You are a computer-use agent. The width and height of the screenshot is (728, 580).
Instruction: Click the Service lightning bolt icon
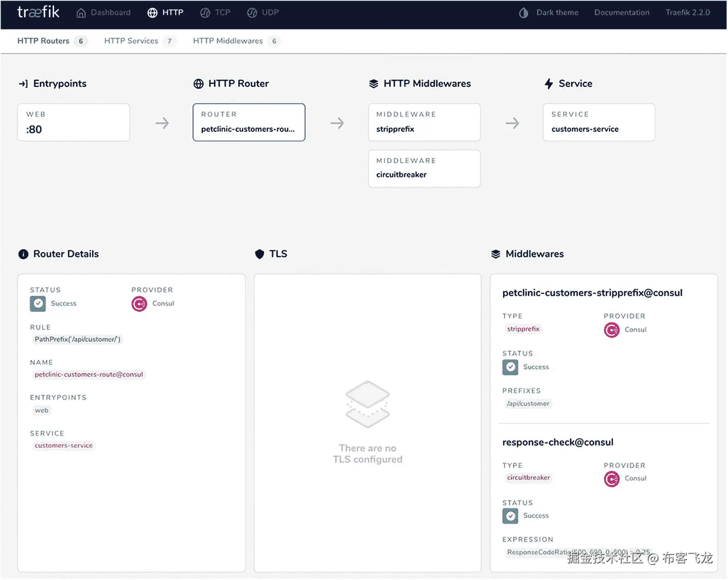(x=549, y=84)
